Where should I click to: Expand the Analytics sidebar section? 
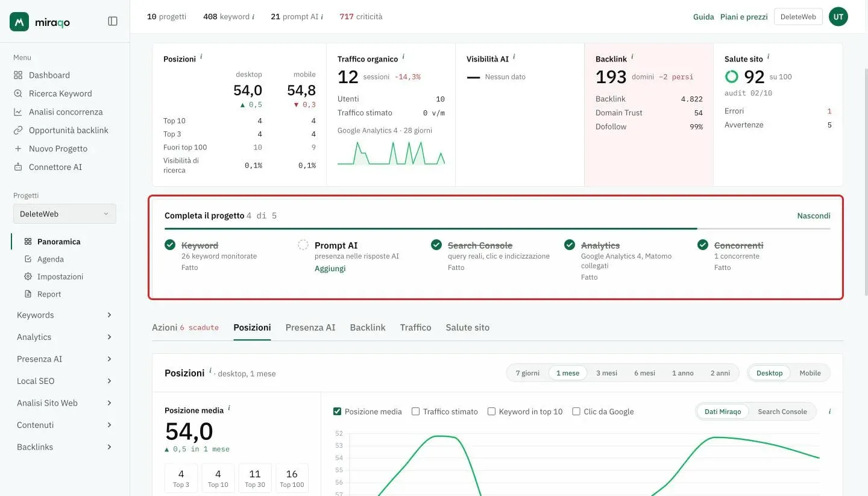tap(64, 337)
